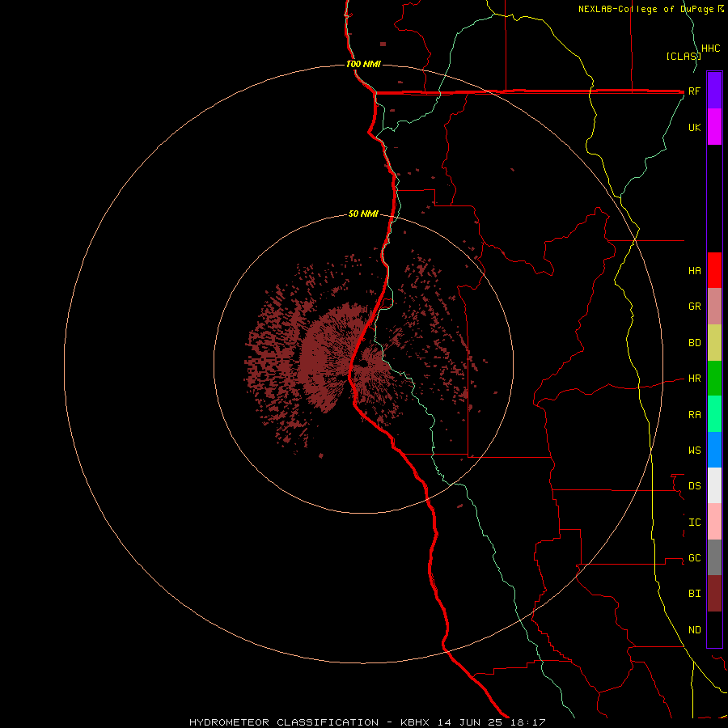This screenshot has height=728, width=728.
Task: Click the HR legend label
Action: pyautogui.click(x=695, y=379)
